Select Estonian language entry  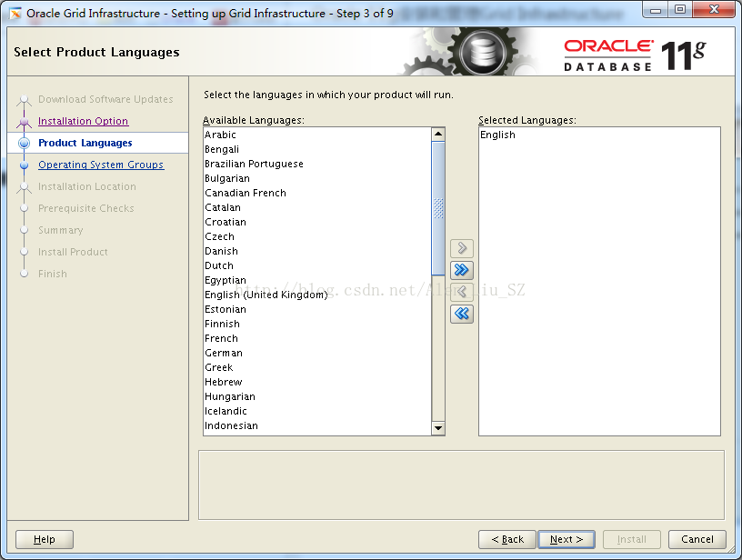(317, 309)
